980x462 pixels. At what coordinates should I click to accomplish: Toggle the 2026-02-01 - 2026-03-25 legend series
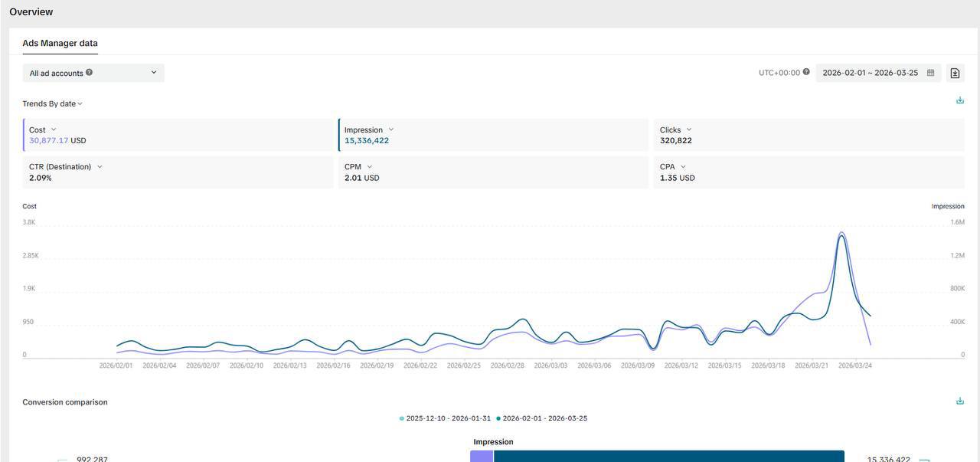pyautogui.click(x=542, y=418)
